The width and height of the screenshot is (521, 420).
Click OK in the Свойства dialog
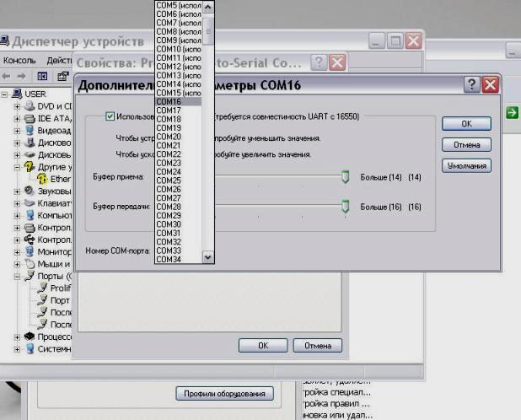(263, 346)
